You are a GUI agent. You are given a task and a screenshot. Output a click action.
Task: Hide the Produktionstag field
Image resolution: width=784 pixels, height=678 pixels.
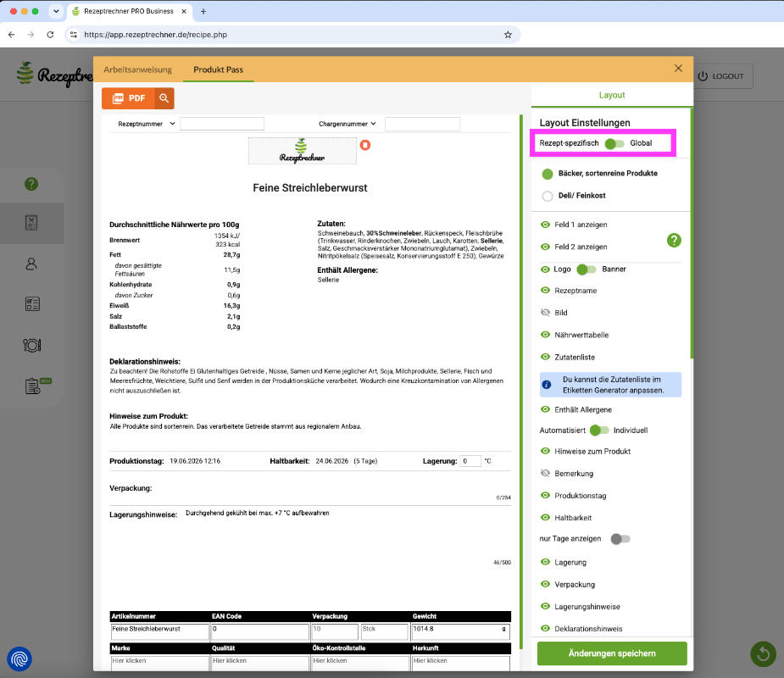tap(546, 495)
